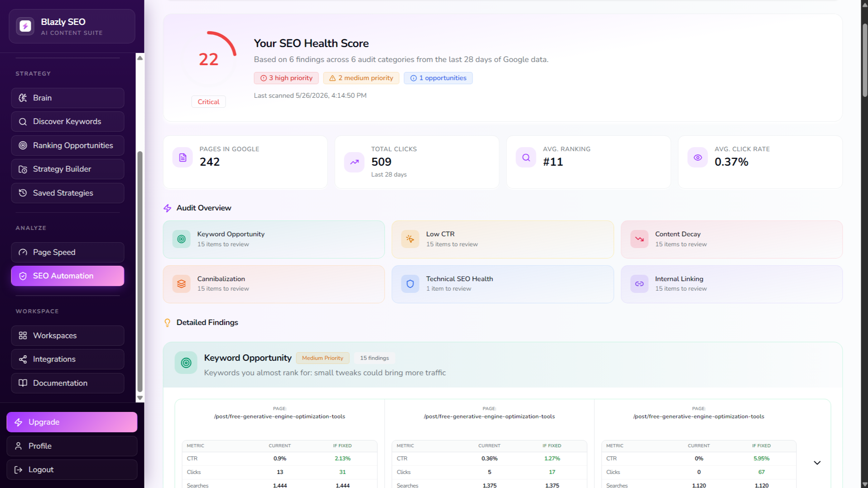Viewport: 868px width, 488px height.
Task: Click the 2.13% CTR if-fixed value
Action: point(342,459)
